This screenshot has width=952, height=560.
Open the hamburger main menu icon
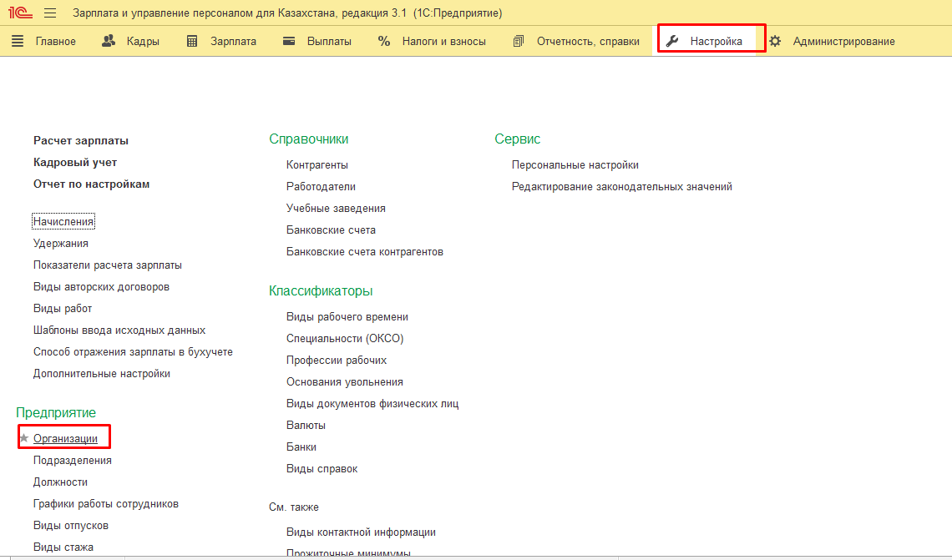tap(50, 13)
